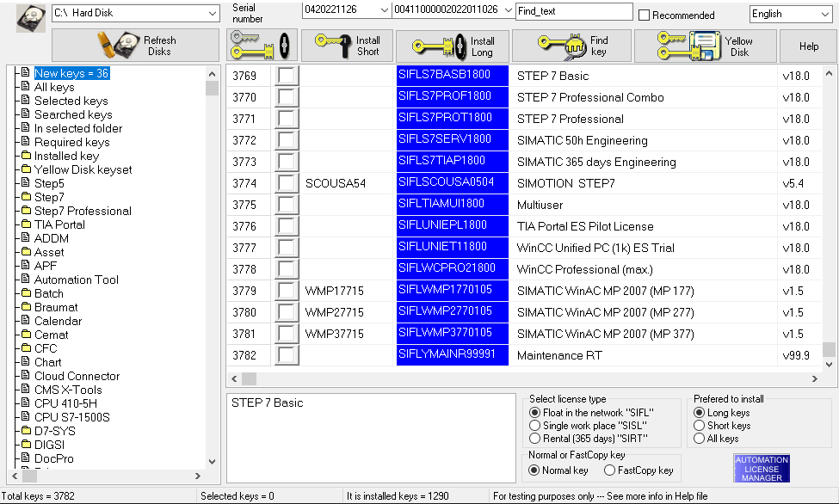The height and width of the screenshot is (504, 839).
Task: Click the Batch folder icon
Action: pyautogui.click(x=26, y=292)
